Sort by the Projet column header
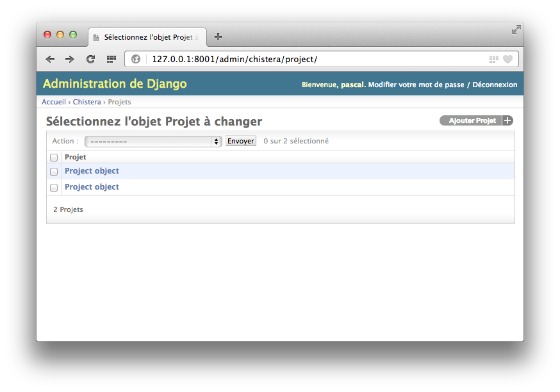This screenshot has height=392, width=560. pyautogui.click(x=76, y=157)
